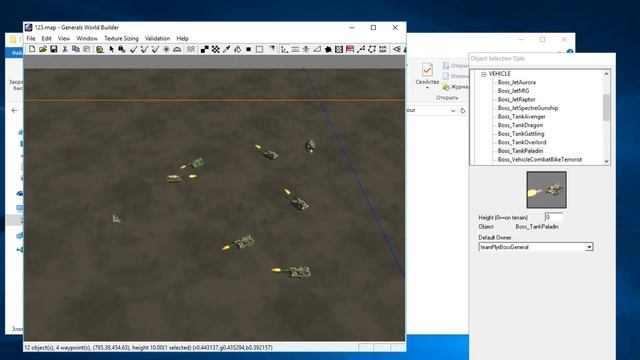
Task: Select Boss_TankPaladin in the object list
Action: (x=520, y=151)
